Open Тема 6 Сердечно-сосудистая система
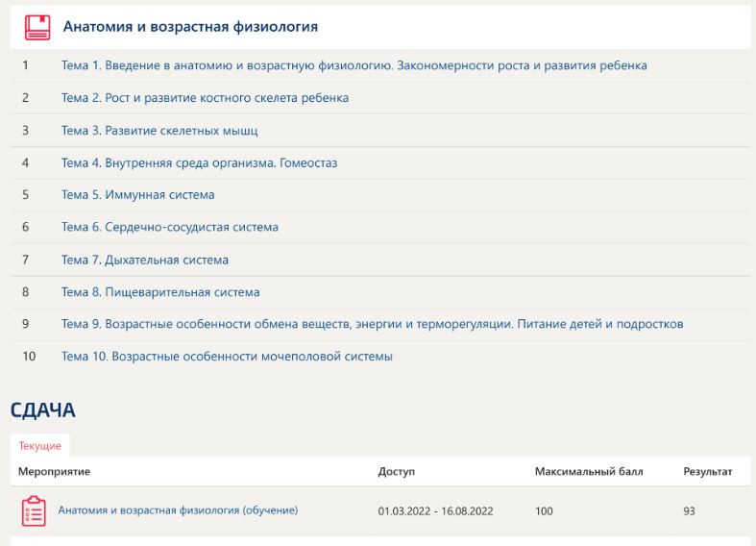This screenshot has height=546, width=756. click(169, 227)
